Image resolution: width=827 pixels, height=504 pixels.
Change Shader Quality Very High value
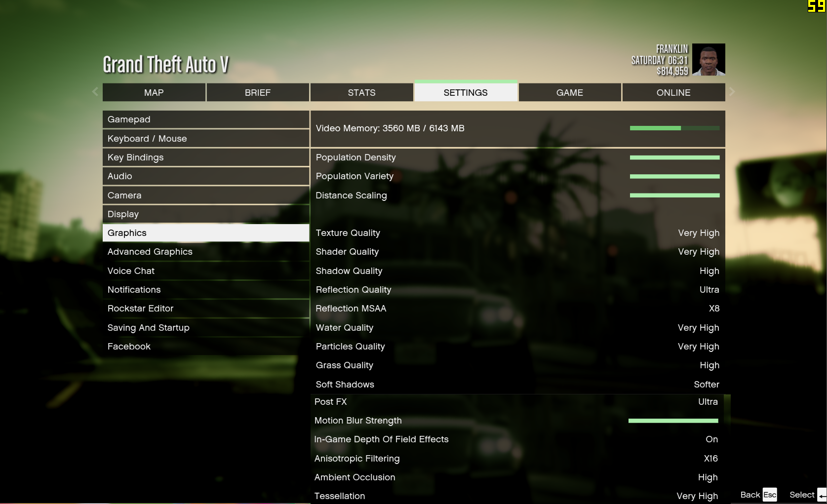(x=699, y=252)
